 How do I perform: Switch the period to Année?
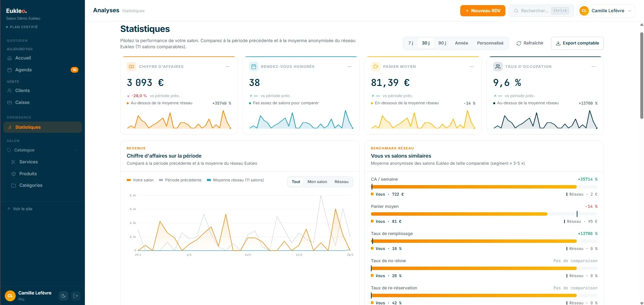(x=462, y=43)
